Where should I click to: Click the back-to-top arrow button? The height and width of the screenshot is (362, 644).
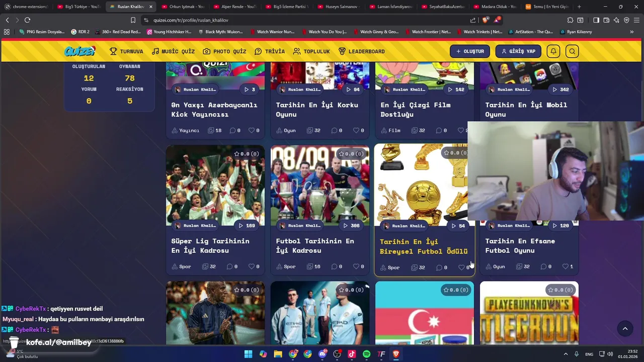[x=625, y=329]
